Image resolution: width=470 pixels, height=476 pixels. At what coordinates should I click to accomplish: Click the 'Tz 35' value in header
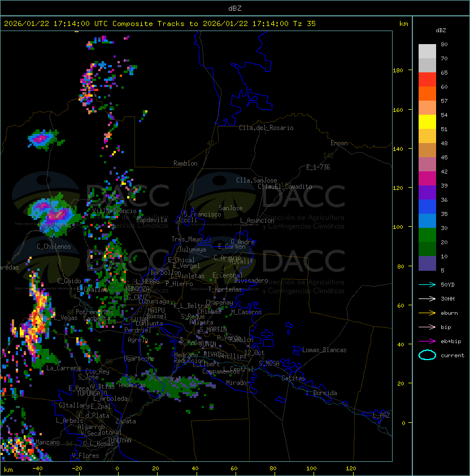[304, 24]
